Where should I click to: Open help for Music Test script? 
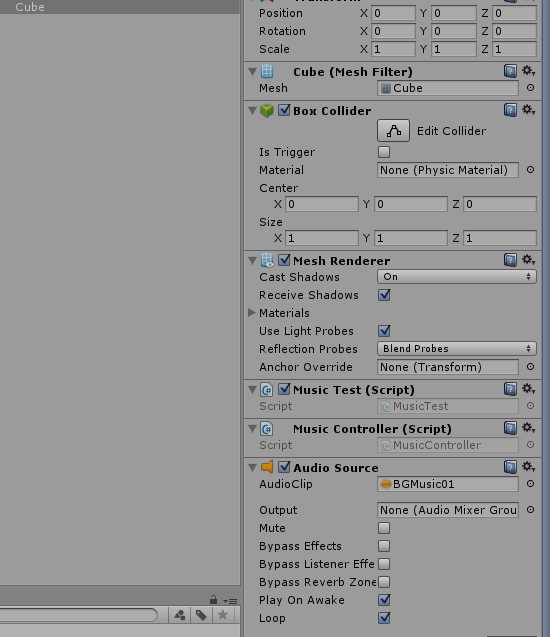click(x=510, y=389)
